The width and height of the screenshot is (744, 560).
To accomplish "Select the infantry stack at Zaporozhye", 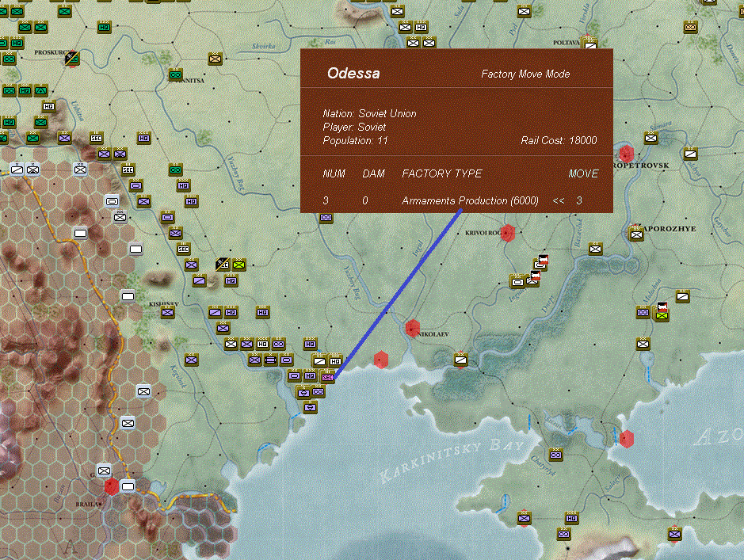I will (636, 234).
